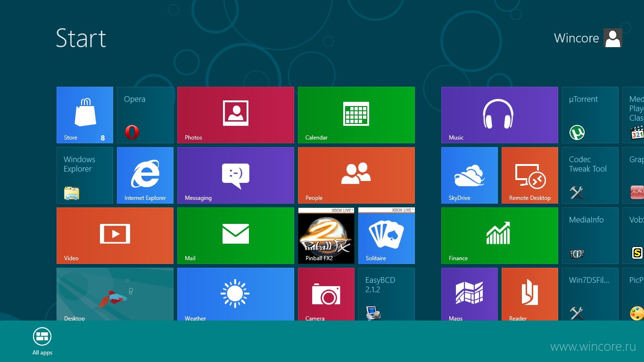Open the Store tile
Screen dimensions: 644x362
(85, 115)
